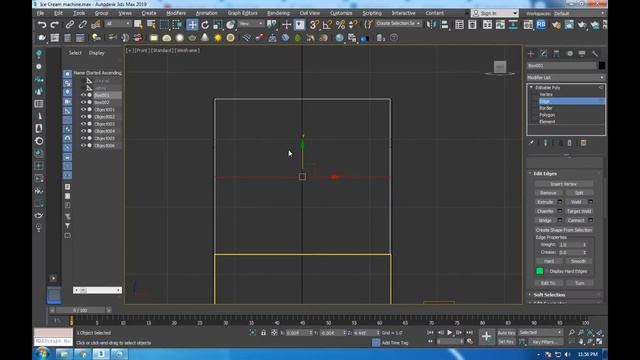Activate the Select and Rotate tool

coord(205,25)
